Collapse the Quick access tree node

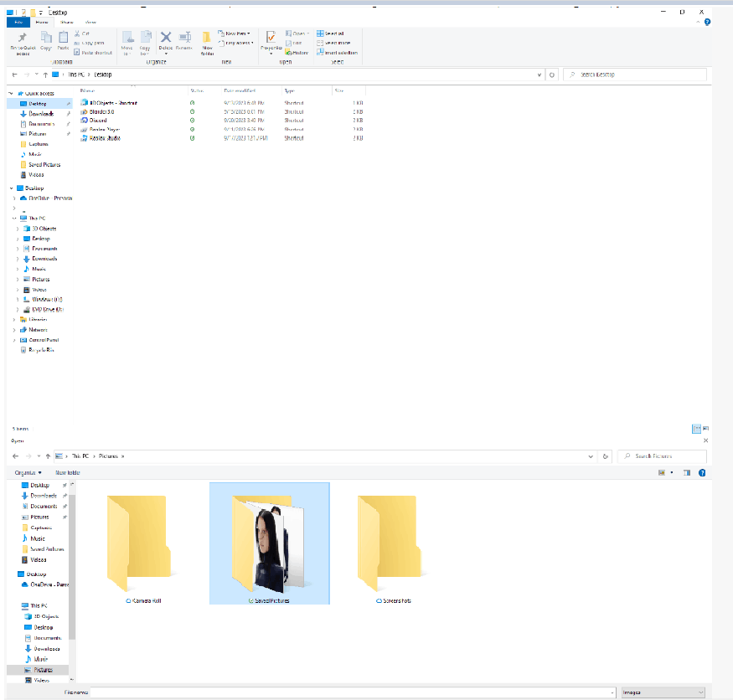coord(11,94)
